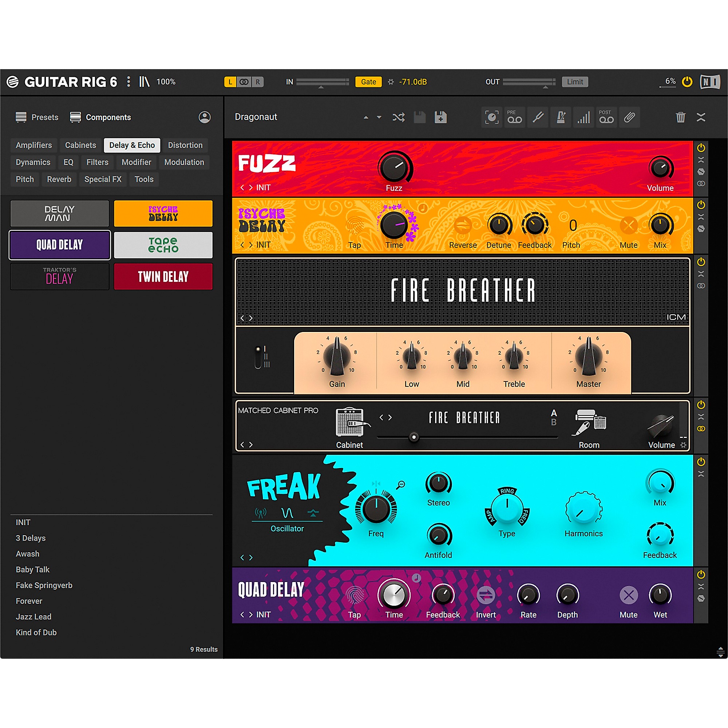The width and height of the screenshot is (728, 728).
Task: Power off the QUAD DELAY module
Action: click(x=701, y=575)
